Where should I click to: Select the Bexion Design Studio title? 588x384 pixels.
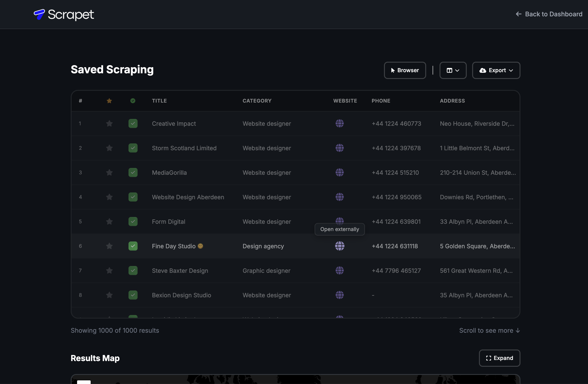point(181,295)
